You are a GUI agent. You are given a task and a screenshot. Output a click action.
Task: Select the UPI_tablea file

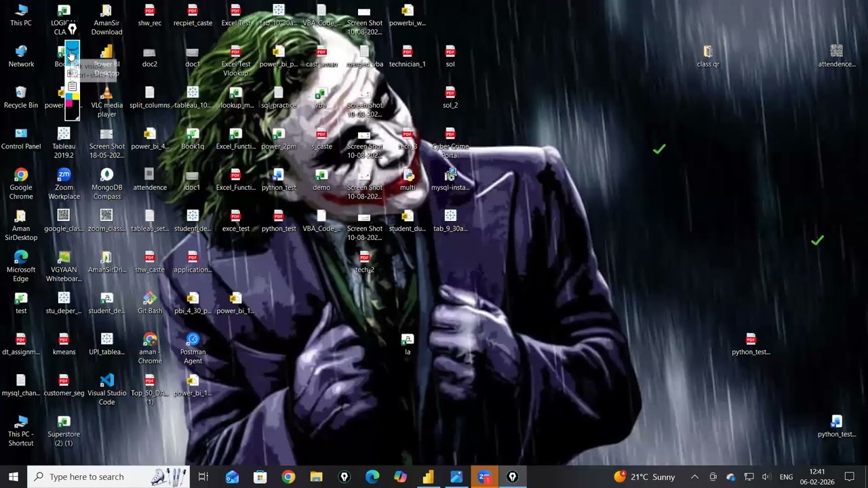tap(106, 344)
